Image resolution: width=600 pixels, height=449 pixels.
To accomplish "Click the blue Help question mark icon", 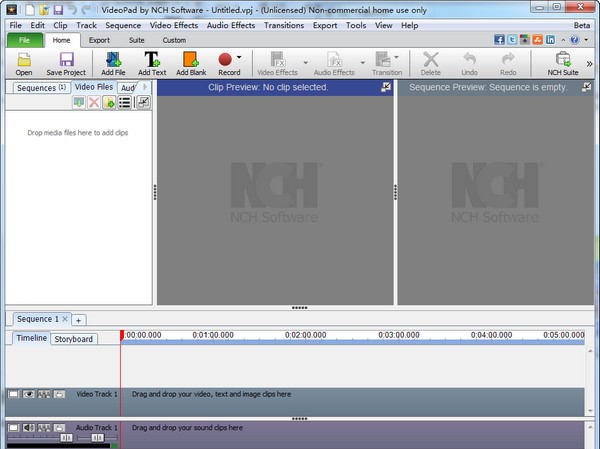I will click(x=574, y=40).
